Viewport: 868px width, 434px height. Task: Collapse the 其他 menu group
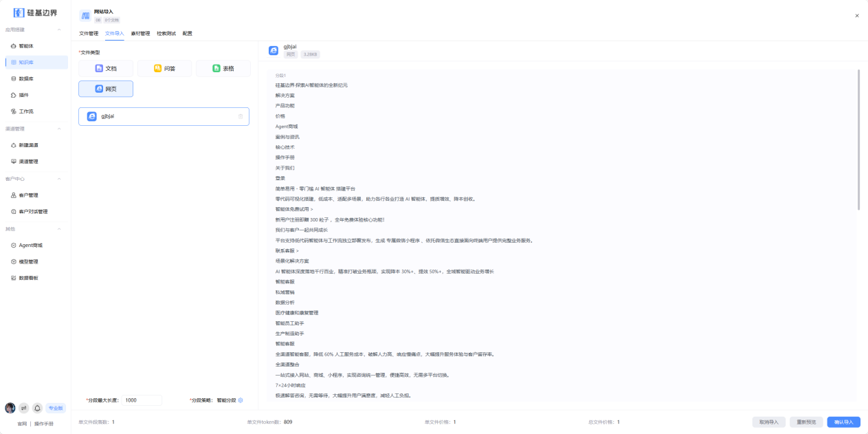[x=59, y=229]
